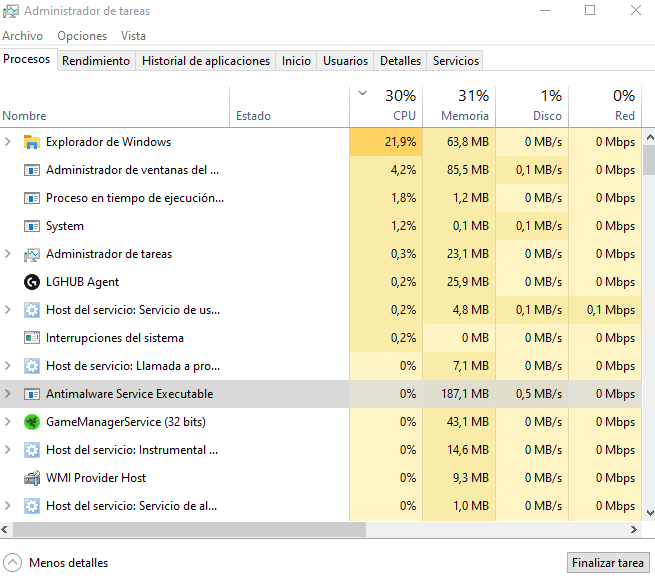The image size is (655, 587).
Task: Click the Interrupciones del sistema icon
Action: pos(31,338)
